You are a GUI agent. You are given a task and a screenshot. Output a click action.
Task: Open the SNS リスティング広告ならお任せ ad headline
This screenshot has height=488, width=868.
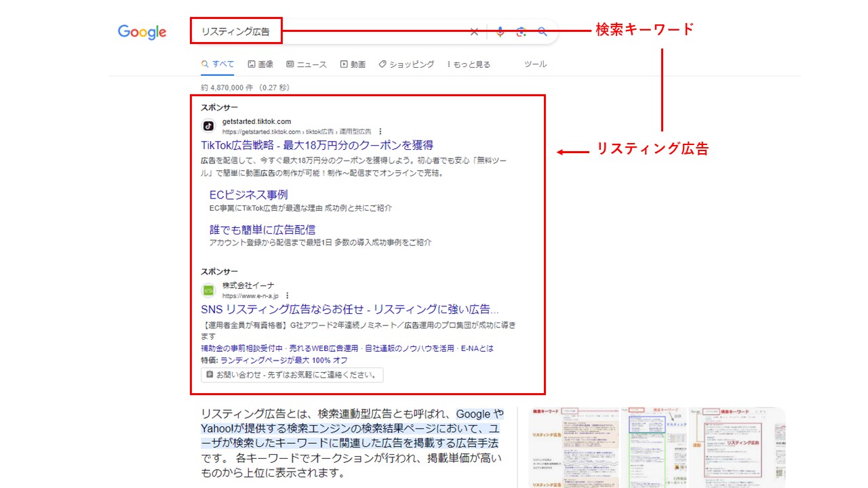click(x=350, y=309)
